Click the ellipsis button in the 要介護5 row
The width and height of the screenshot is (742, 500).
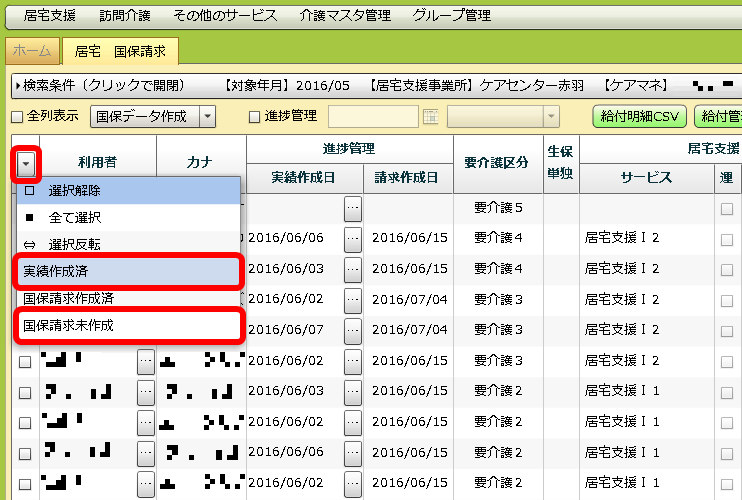352,208
